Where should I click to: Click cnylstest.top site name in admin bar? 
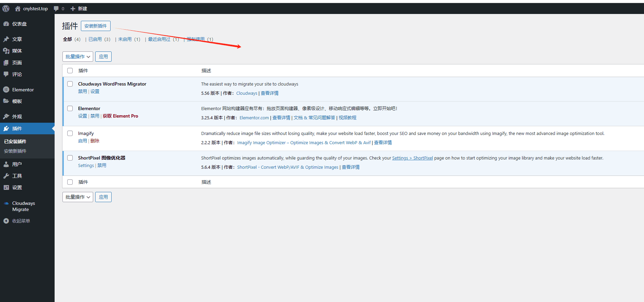tap(35, 9)
